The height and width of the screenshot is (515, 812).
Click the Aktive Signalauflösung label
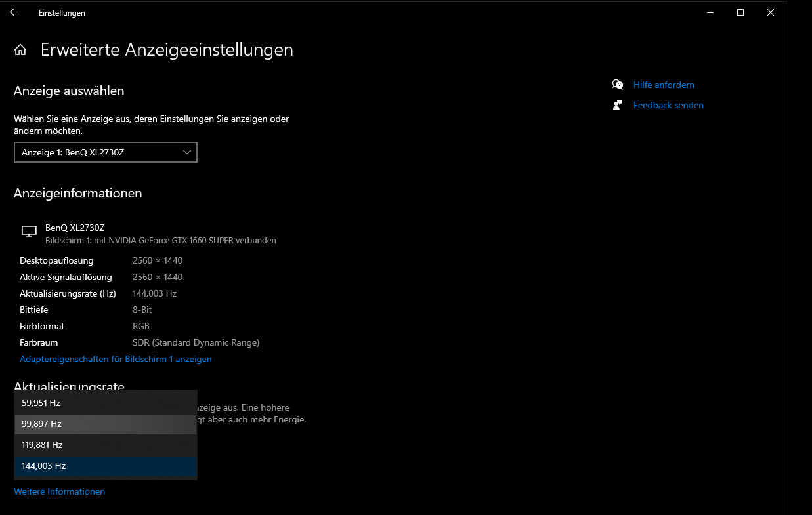coord(66,277)
